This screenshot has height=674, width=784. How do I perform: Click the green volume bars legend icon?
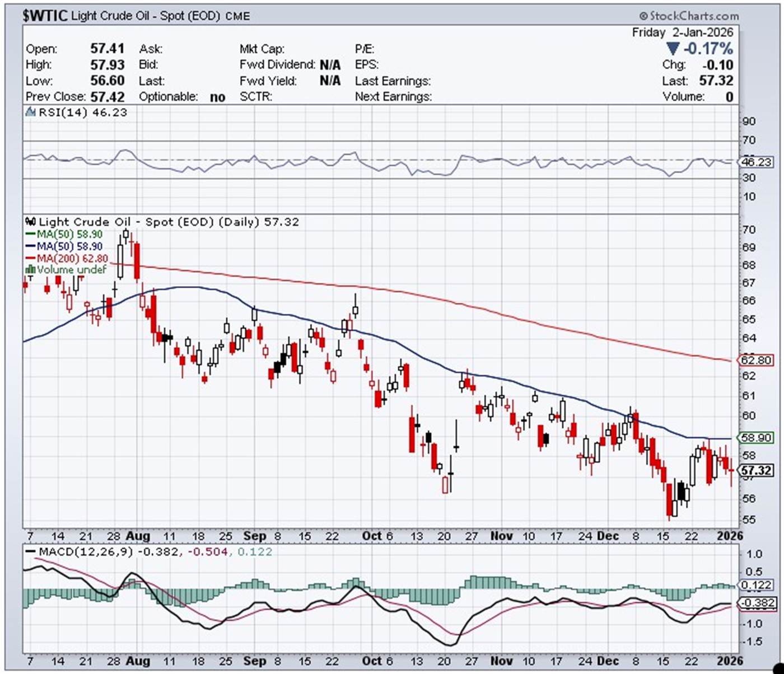tap(31, 270)
